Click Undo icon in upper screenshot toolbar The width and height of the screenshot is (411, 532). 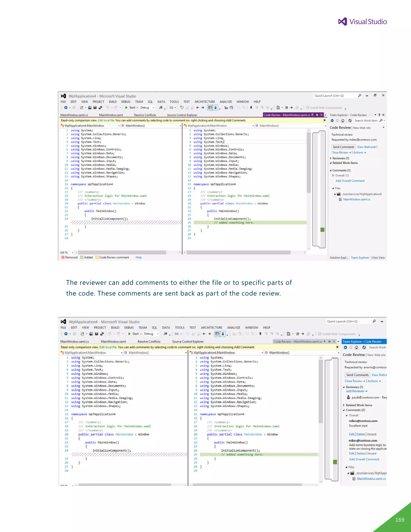107,108
